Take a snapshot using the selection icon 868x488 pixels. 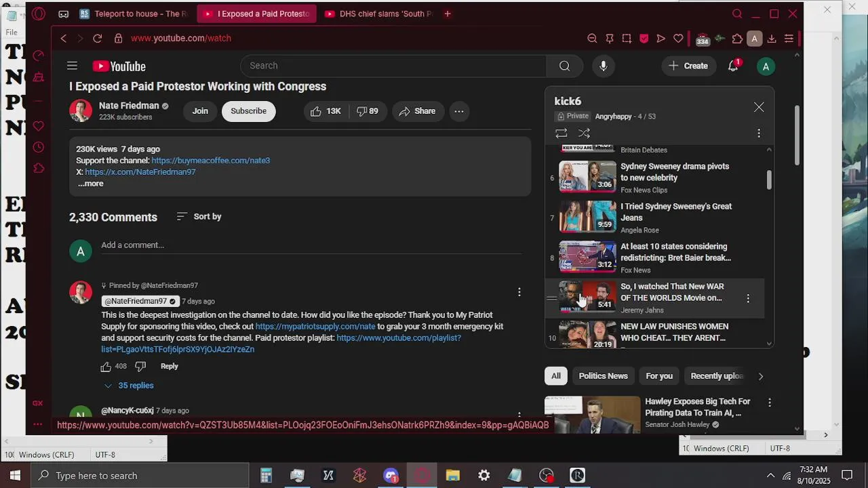(x=627, y=39)
